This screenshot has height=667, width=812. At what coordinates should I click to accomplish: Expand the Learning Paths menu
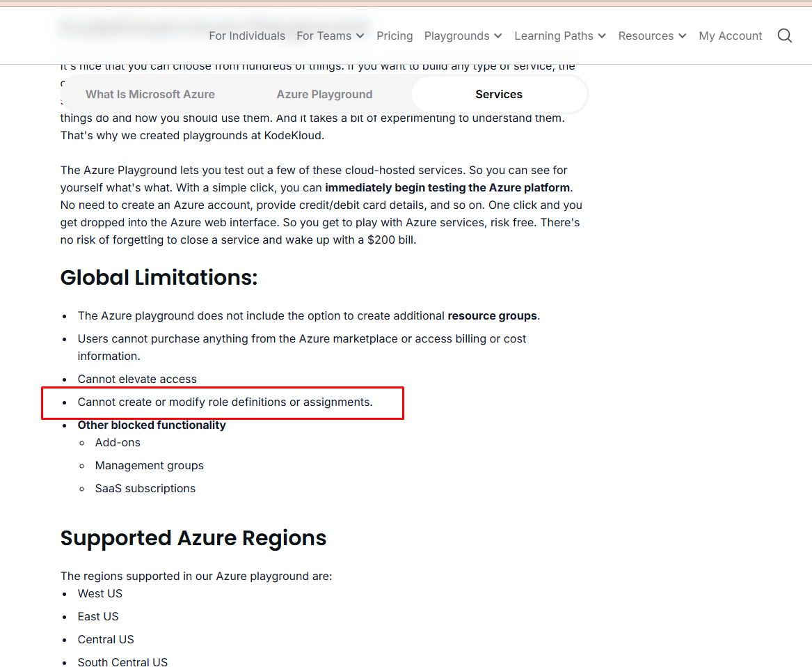point(559,36)
